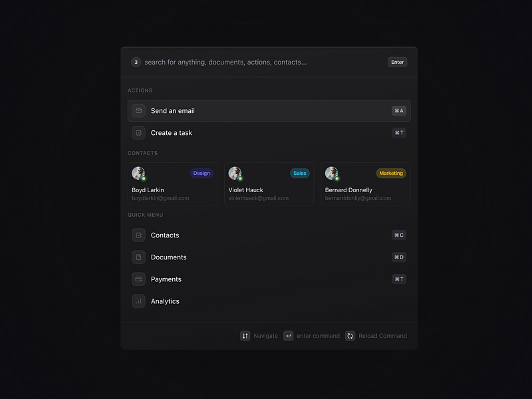Click the Create a task checkbox icon

click(138, 132)
